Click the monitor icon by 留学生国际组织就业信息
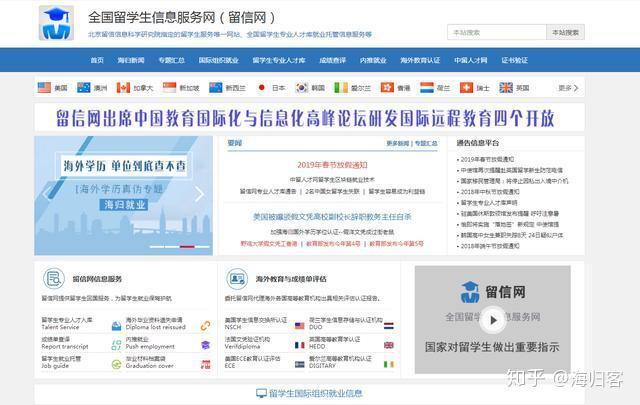This screenshot has width=640, height=405. (261, 393)
